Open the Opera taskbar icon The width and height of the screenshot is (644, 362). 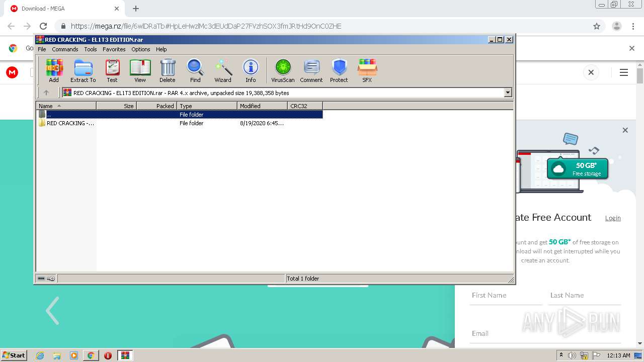coord(108,355)
